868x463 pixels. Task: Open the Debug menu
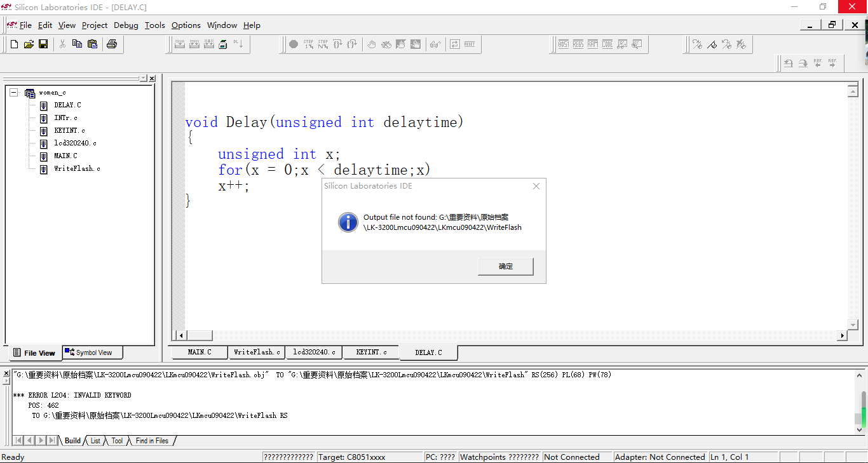pyautogui.click(x=126, y=25)
